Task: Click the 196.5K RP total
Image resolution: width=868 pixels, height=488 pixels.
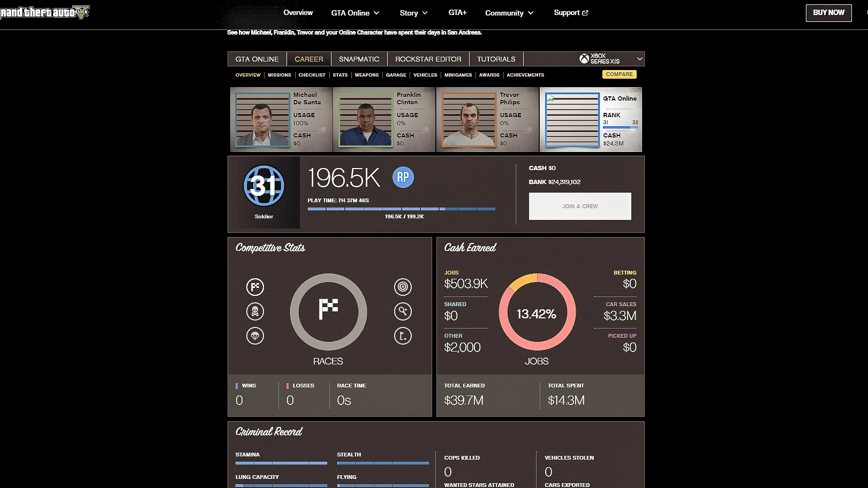Action: click(344, 178)
